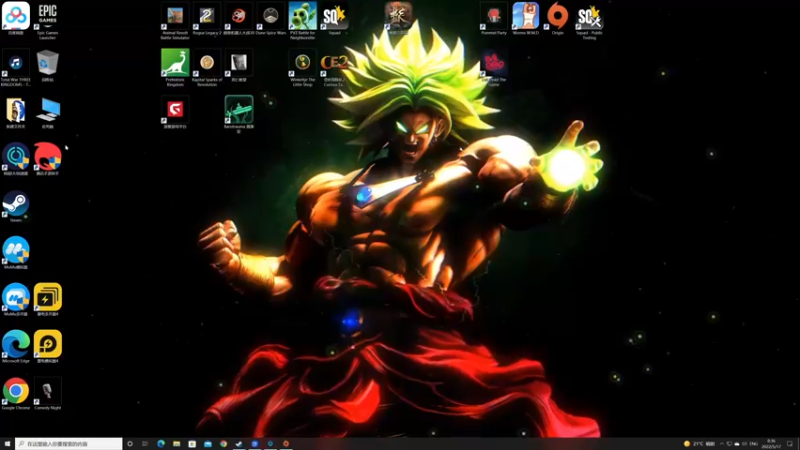800x450 pixels.
Task: Open Chrome from the taskbar
Action: [x=223, y=444]
